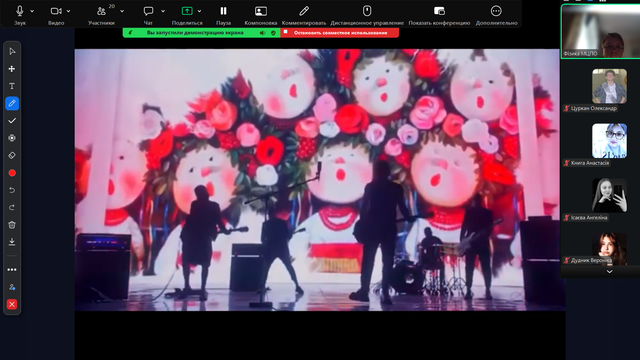Undo the last annotation
The image size is (640, 360).
tap(12, 190)
